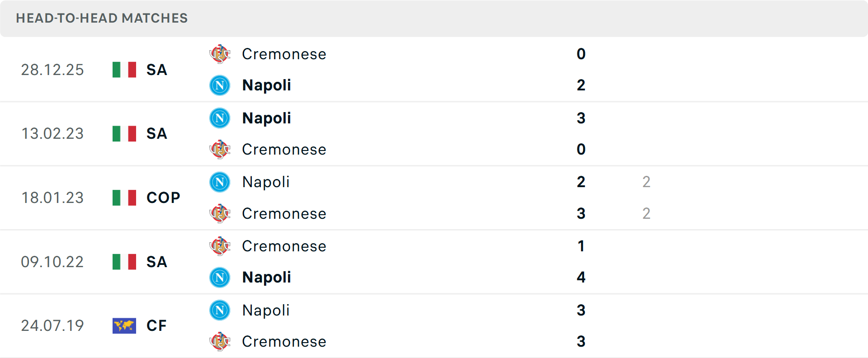Select the Cremonese crest in the 24.07.19 row
Viewport: 868px width, 358px height.
[220, 342]
